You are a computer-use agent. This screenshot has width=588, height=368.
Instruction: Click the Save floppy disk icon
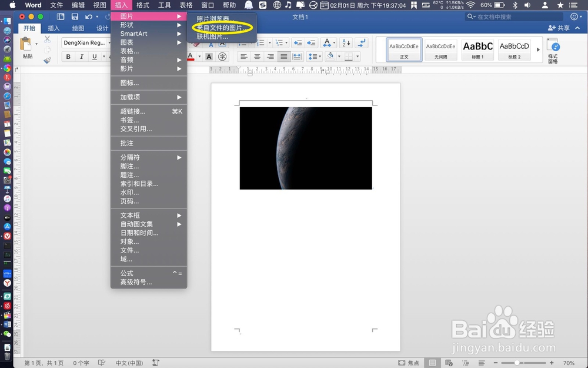pyautogui.click(x=75, y=16)
